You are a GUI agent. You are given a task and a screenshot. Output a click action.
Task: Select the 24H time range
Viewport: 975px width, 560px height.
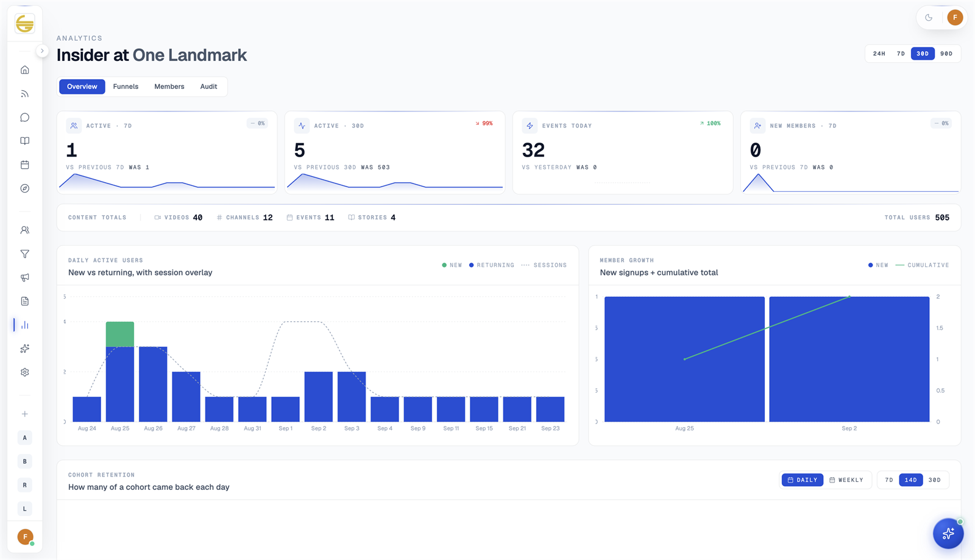click(x=879, y=54)
